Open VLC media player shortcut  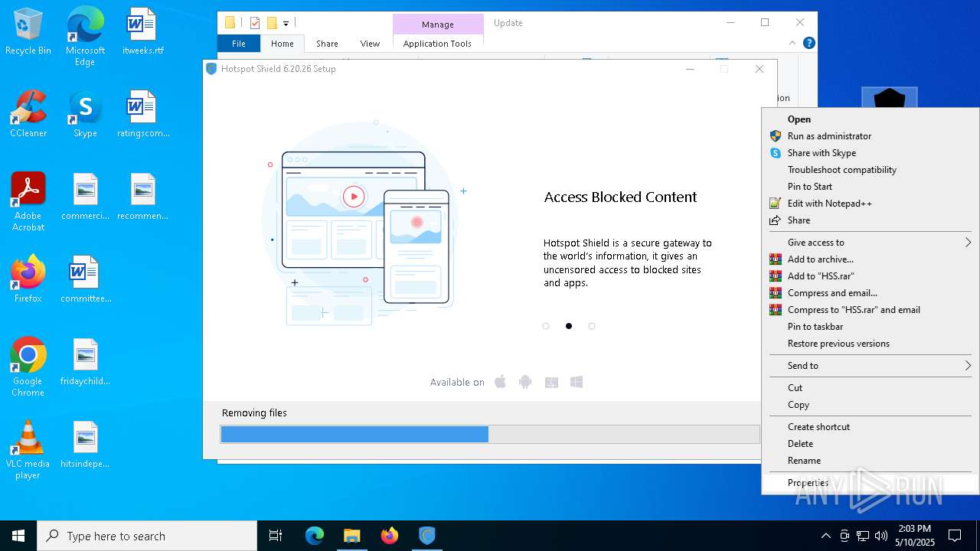tap(28, 450)
